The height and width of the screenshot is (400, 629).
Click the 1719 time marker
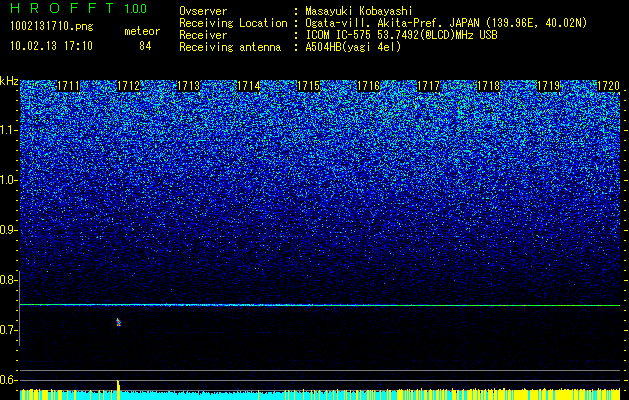click(549, 86)
